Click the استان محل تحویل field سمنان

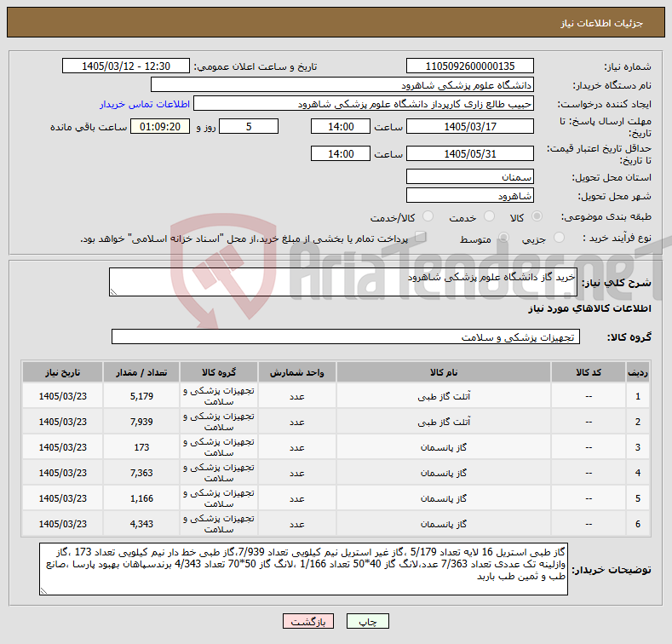pos(469,176)
